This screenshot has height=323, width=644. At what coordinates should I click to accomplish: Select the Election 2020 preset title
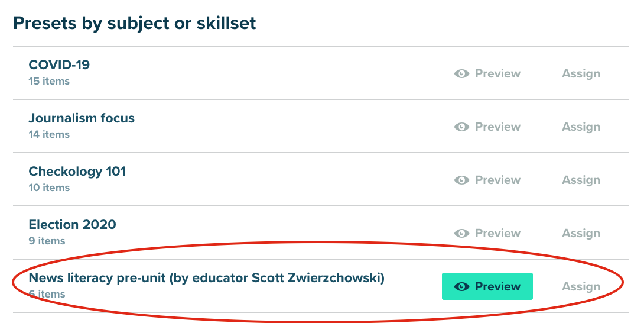[x=72, y=225]
